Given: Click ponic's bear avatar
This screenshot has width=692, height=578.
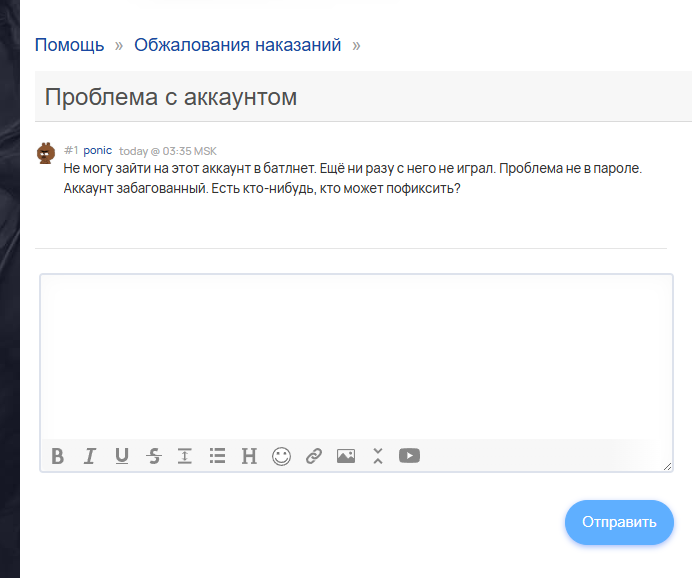Looking at the screenshot, I should [x=46, y=153].
